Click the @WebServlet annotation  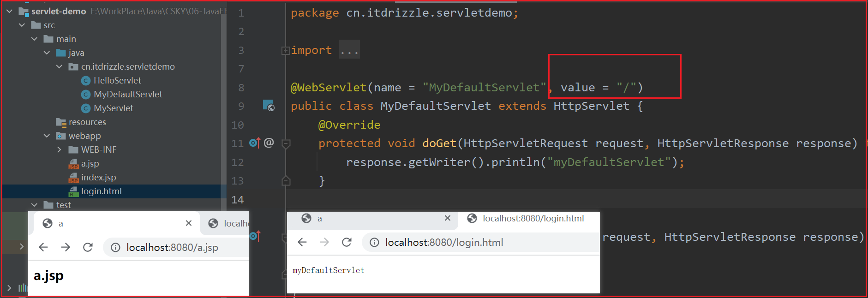tap(329, 87)
